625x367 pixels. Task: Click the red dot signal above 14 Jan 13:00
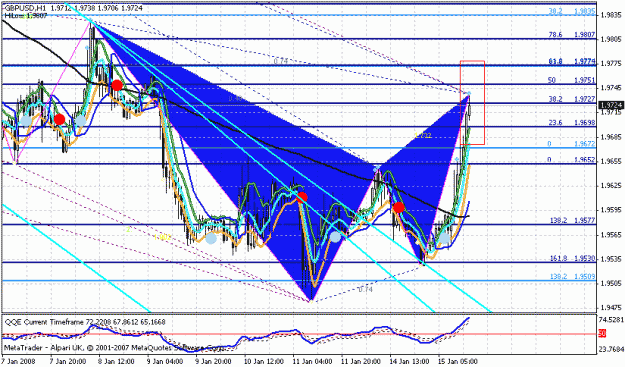tap(399, 207)
